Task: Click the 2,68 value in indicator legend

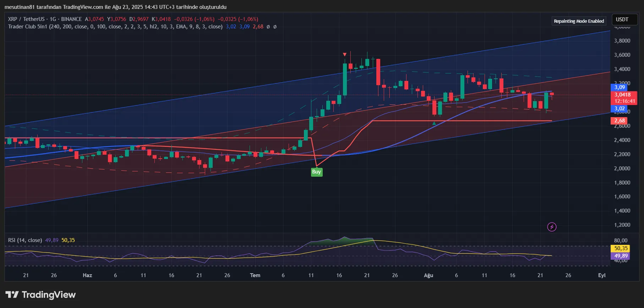Action: click(x=258, y=27)
